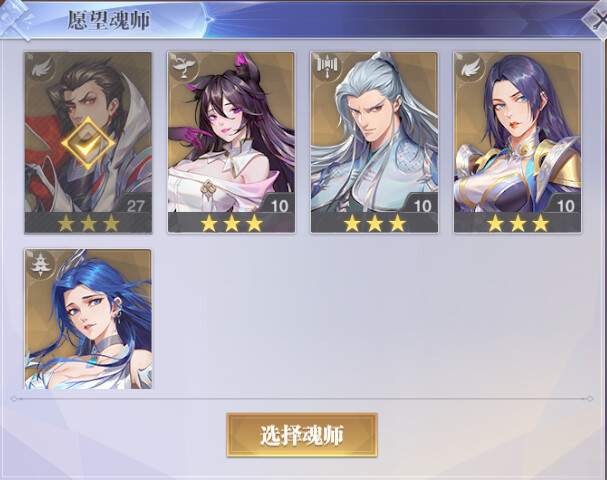
Task: Close the 愿望魂师 dialog with X
Action: [596, 20]
